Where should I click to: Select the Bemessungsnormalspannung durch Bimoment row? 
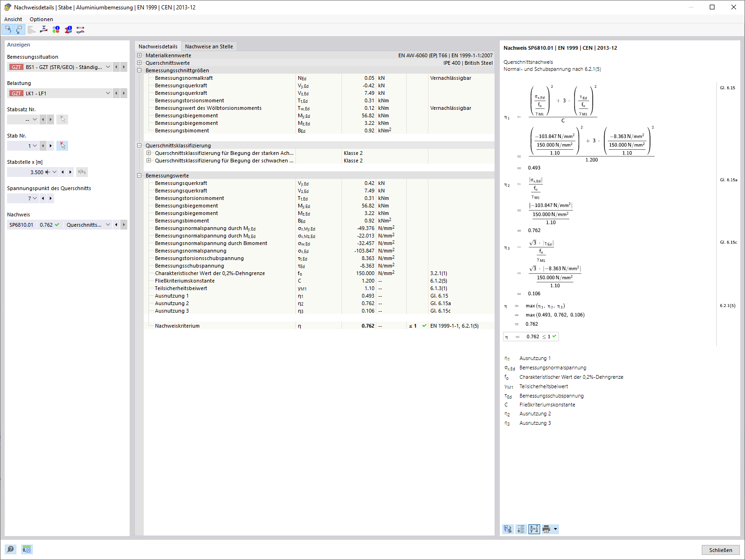[x=319, y=243]
